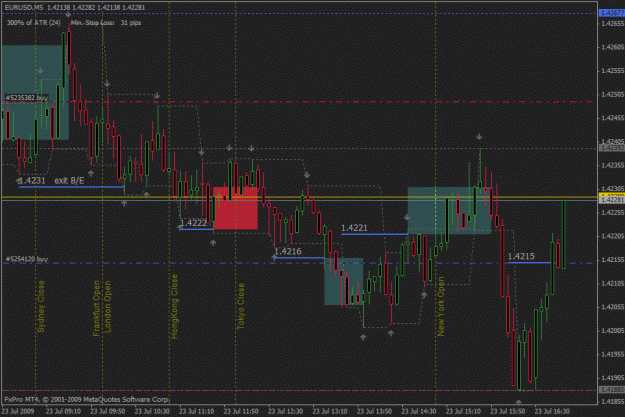This screenshot has height=417, width=625.
Task: Select the 'Min. Stop Loss: 31 pips' label
Action: pos(106,23)
